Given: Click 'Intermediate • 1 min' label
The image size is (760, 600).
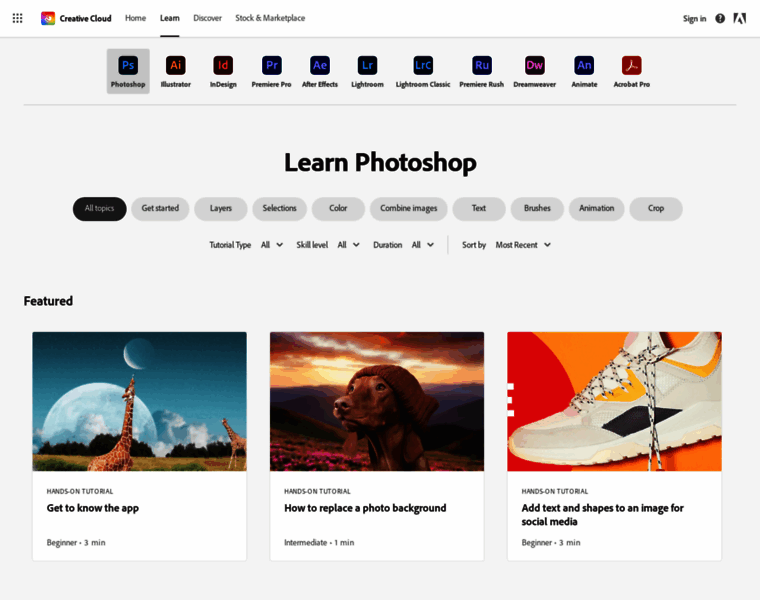Looking at the screenshot, I should tap(319, 542).
